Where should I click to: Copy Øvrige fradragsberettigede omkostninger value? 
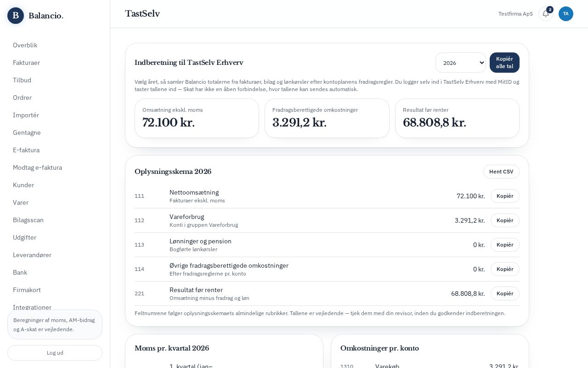pos(505,269)
